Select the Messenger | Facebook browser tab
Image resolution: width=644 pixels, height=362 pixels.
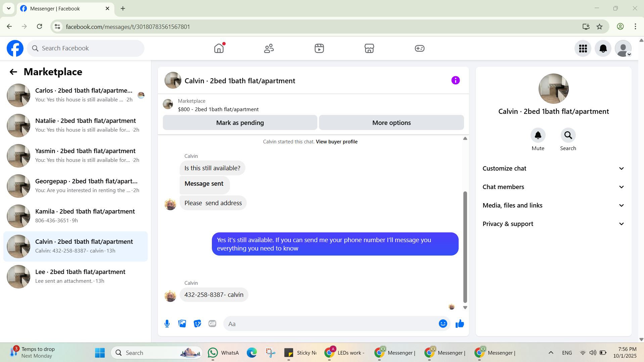(x=65, y=8)
